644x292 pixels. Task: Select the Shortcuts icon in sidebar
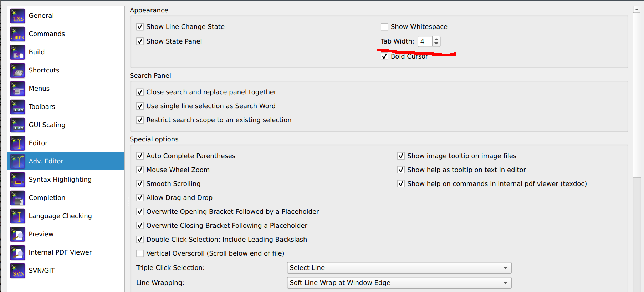point(17,70)
